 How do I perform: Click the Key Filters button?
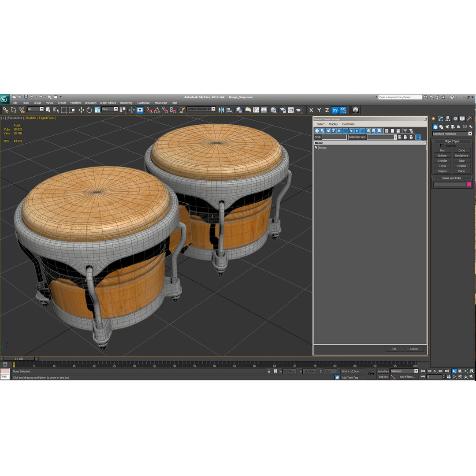pos(407,377)
